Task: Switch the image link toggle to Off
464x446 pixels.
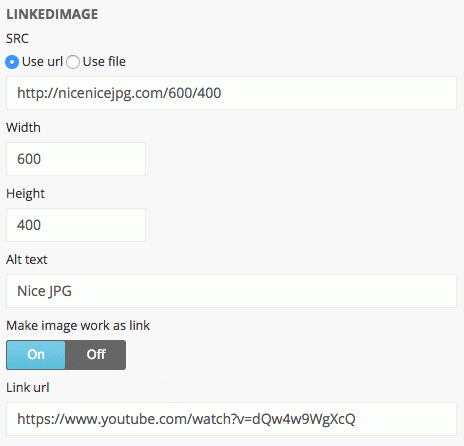Action: click(x=96, y=355)
